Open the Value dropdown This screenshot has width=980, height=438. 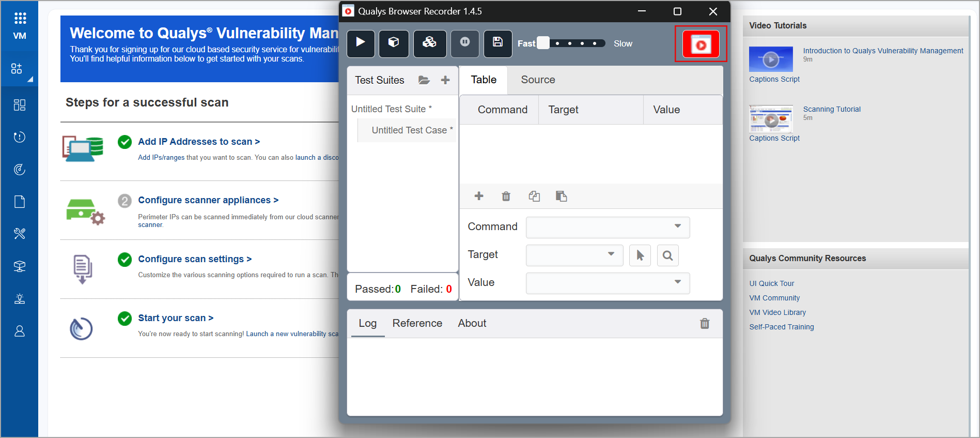click(608, 283)
